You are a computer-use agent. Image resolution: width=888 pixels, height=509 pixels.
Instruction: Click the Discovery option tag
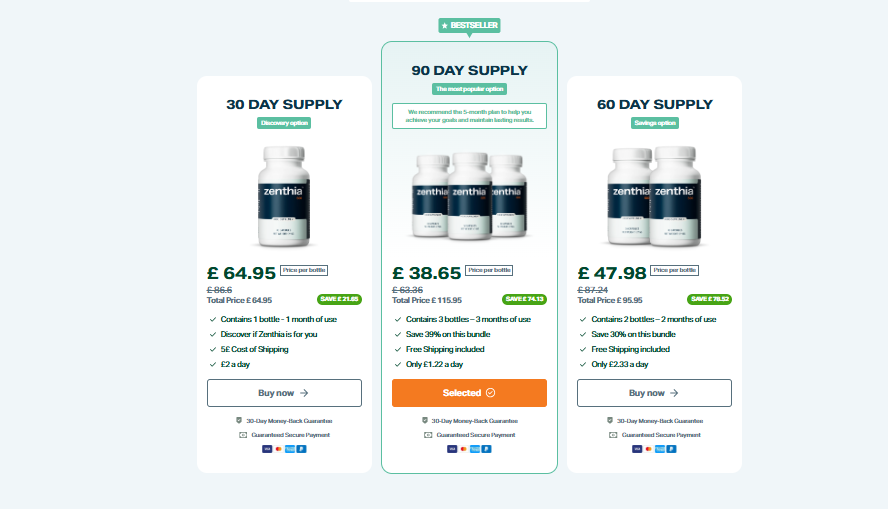pos(284,123)
